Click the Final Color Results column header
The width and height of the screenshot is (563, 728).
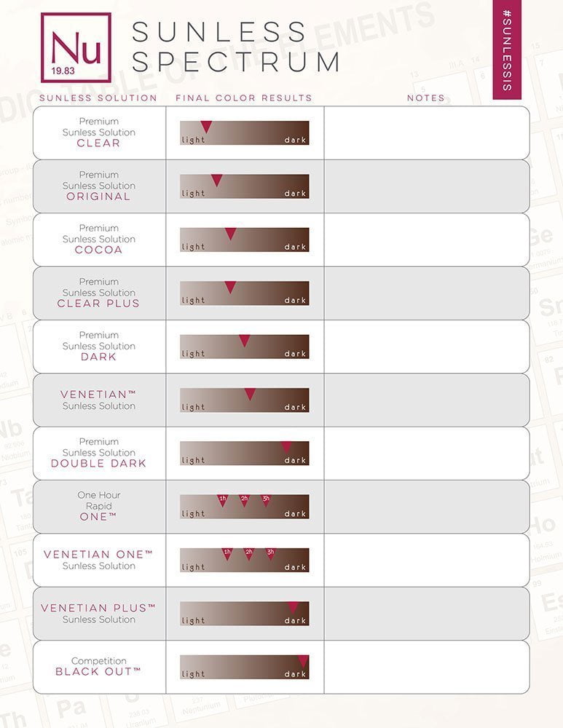[244, 98]
